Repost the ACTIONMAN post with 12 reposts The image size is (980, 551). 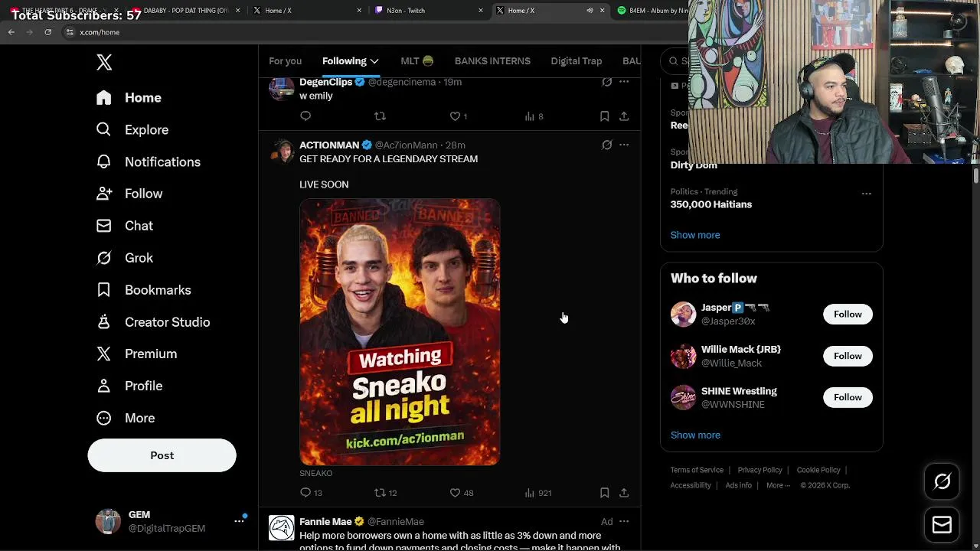click(x=385, y=493)
